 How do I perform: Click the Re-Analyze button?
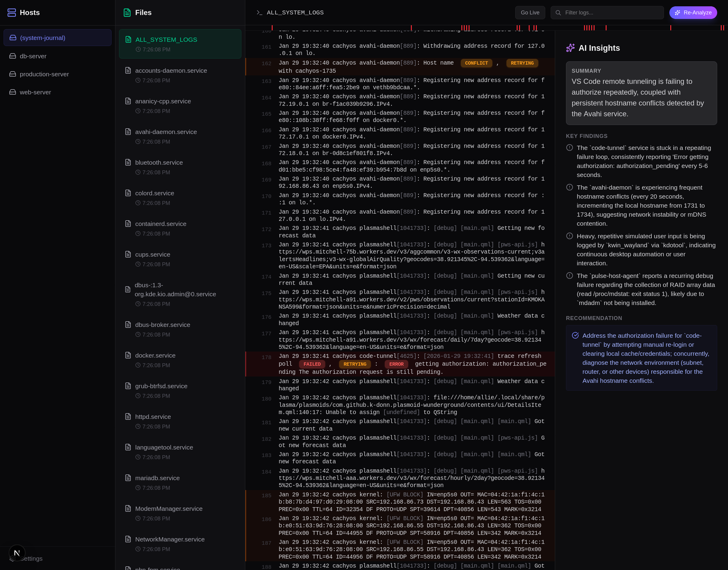coord(693,12)
